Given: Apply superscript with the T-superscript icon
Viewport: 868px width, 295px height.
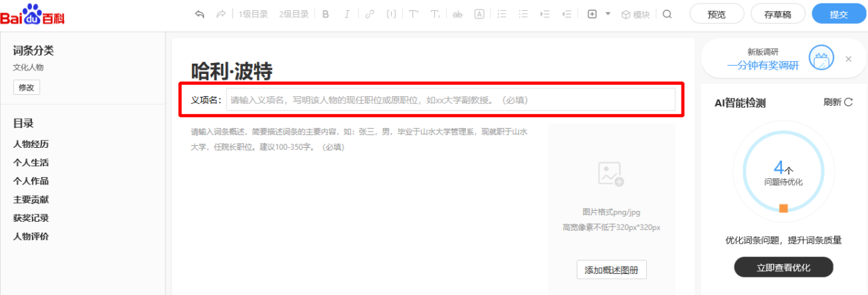Looking at the screenshot, I should [414, 14].
